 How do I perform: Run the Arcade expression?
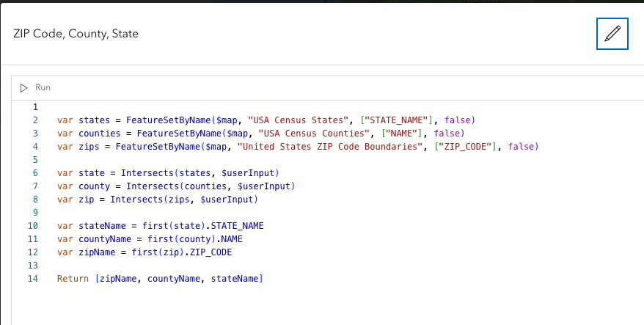click(x=35, y=87)
